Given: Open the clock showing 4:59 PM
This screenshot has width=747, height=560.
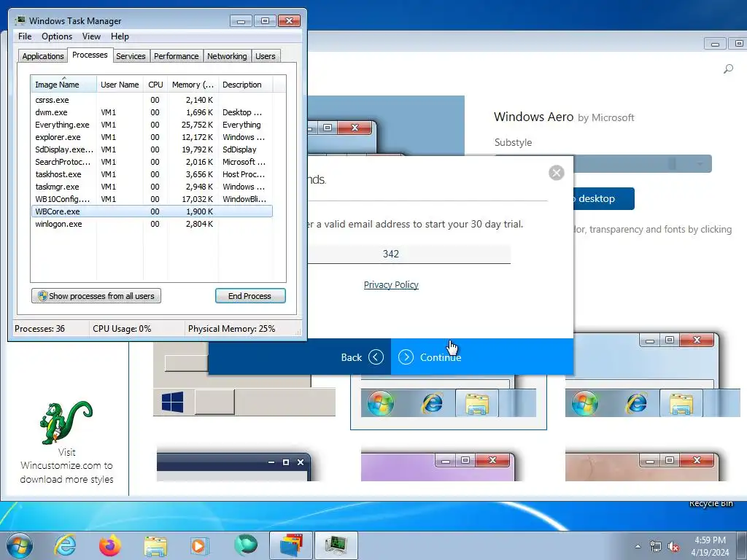Looking at the screenshot, I should tap(710, 546).
